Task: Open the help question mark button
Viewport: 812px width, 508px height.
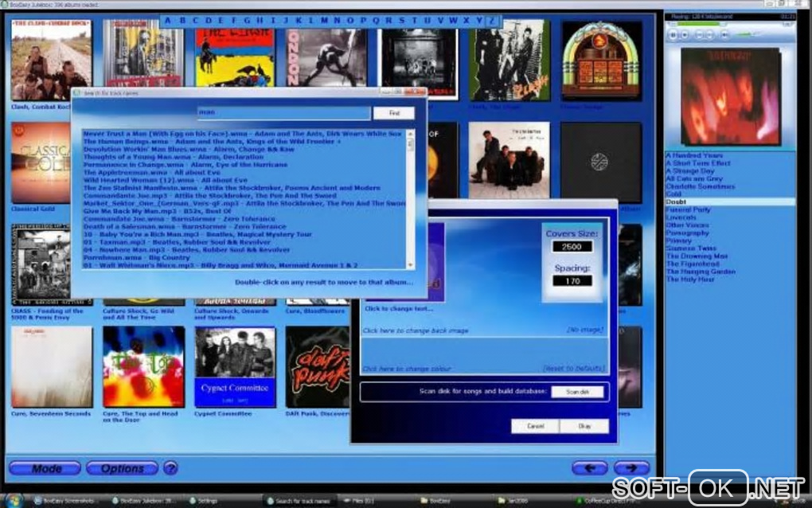Action: tap(170, 468)
